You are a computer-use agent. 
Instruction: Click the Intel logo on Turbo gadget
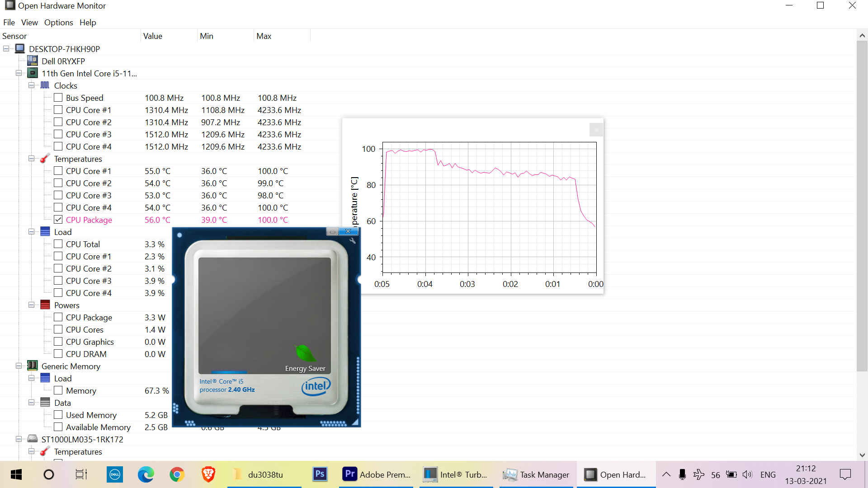316,386
